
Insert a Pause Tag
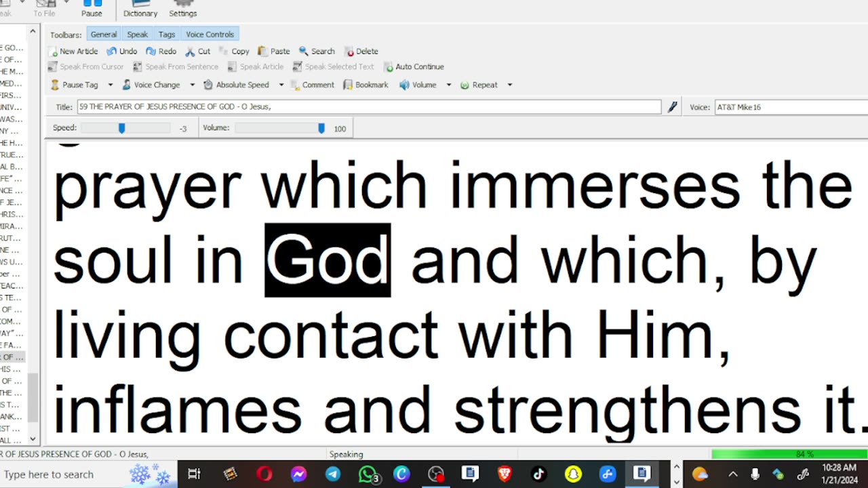tap(75, 85)
